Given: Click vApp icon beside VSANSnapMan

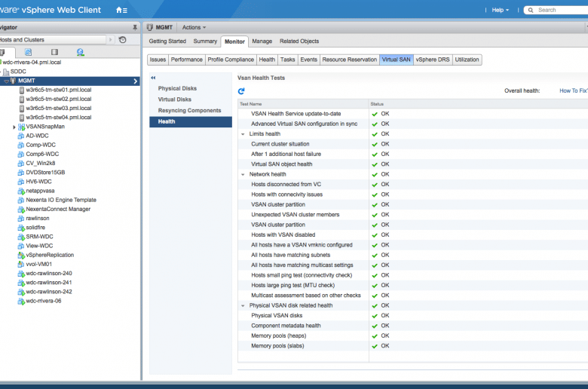Looking at the screenshot, I should pos(21,127).
